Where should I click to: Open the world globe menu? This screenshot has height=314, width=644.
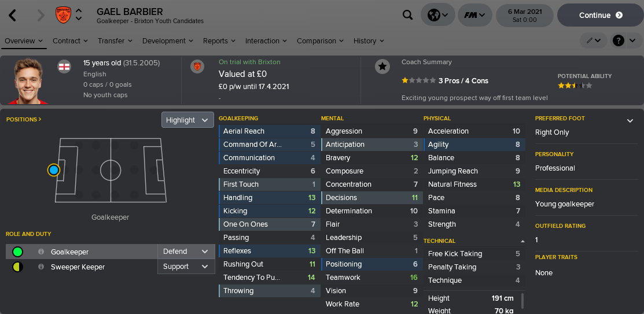(x=437, y=15)
